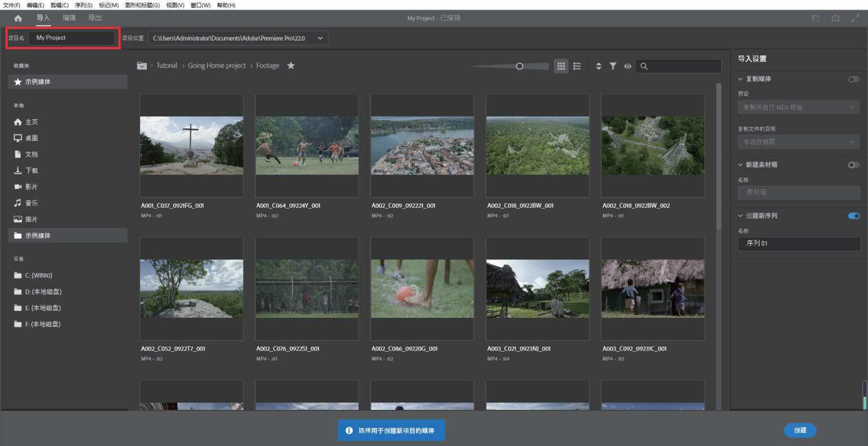The height and width of the screenshot is (446, 868).
Task: Collapse the 创建新序列 section chevron
Action: point(740,216)
